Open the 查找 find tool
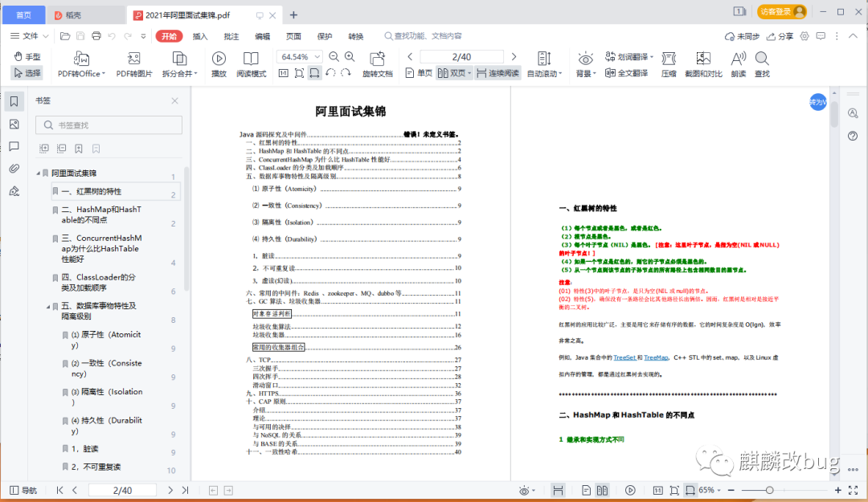Image resolution: width=868 pixels, height=502 pixels. click(x=762, y=65)
